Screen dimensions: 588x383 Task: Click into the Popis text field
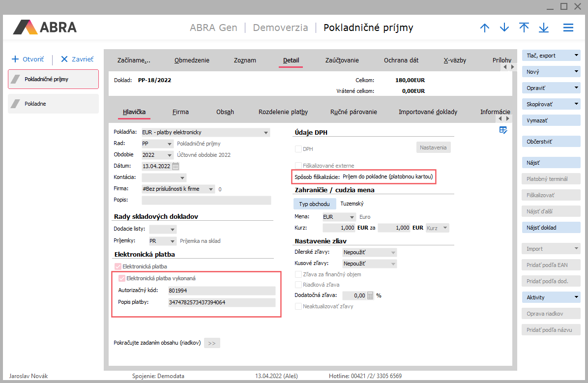pos(206,200)
